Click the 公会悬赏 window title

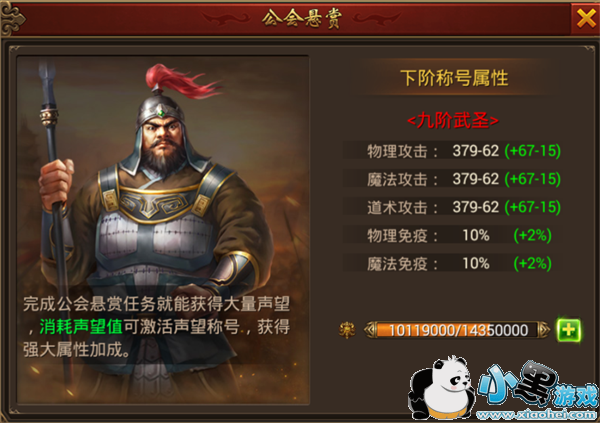(x=302, y=18)
